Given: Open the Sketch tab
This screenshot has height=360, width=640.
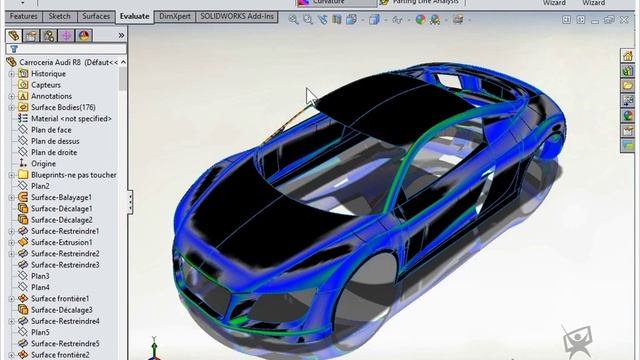Looking at the screenshot, I should pyautogui.click(x=60, y=16).
